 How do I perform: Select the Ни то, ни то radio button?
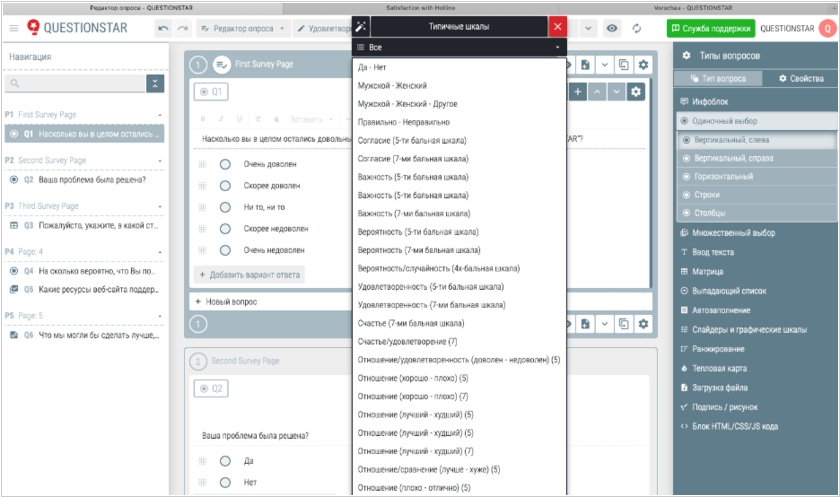[225, 207]
